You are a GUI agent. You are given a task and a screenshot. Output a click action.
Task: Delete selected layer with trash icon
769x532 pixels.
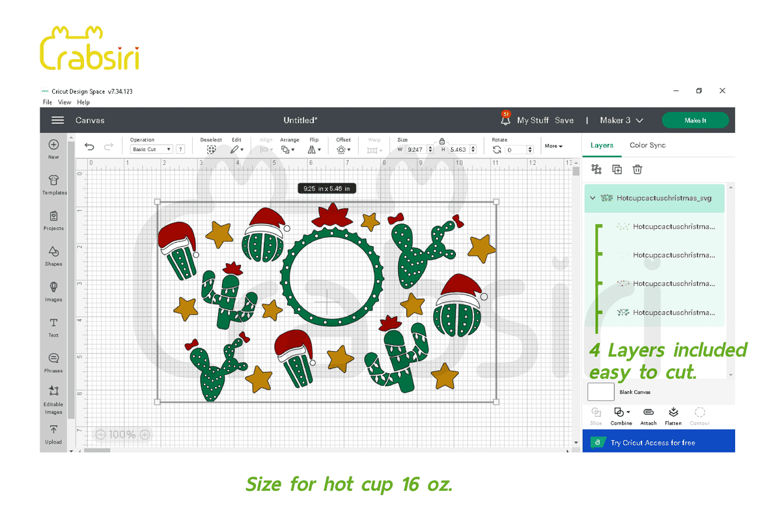click(637, 169)
